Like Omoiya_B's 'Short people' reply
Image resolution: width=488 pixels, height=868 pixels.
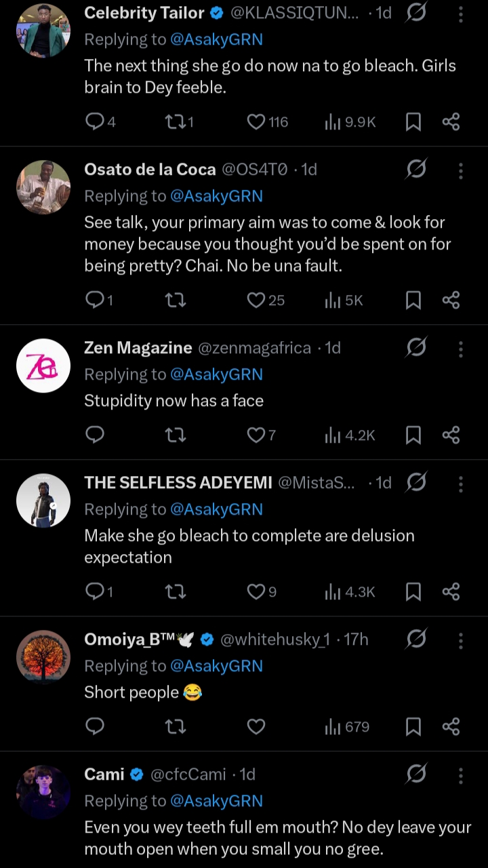click(256, 727)
